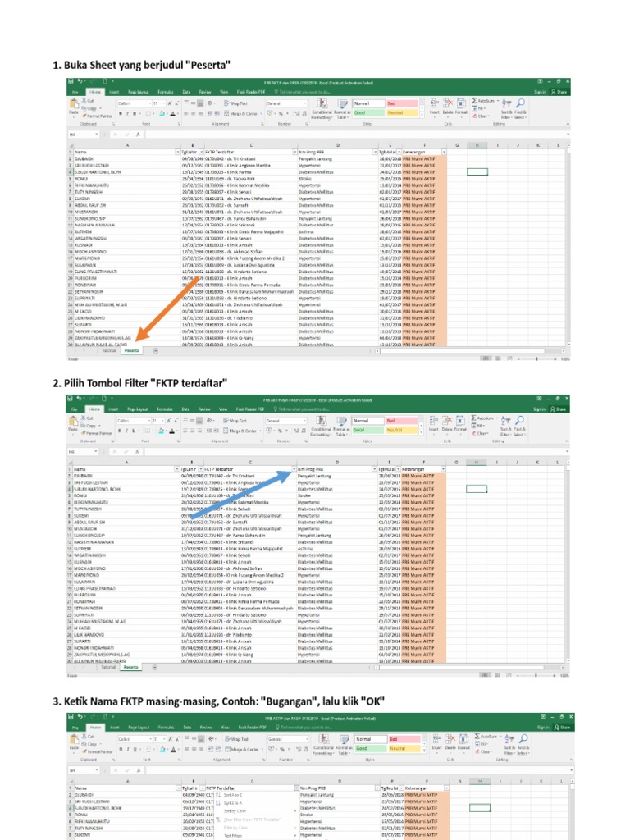Toggle Underline in the step 3 screenshot ribbon
Image resolution: width=630 pixels, height=840 pixels.
pos(136,750)
